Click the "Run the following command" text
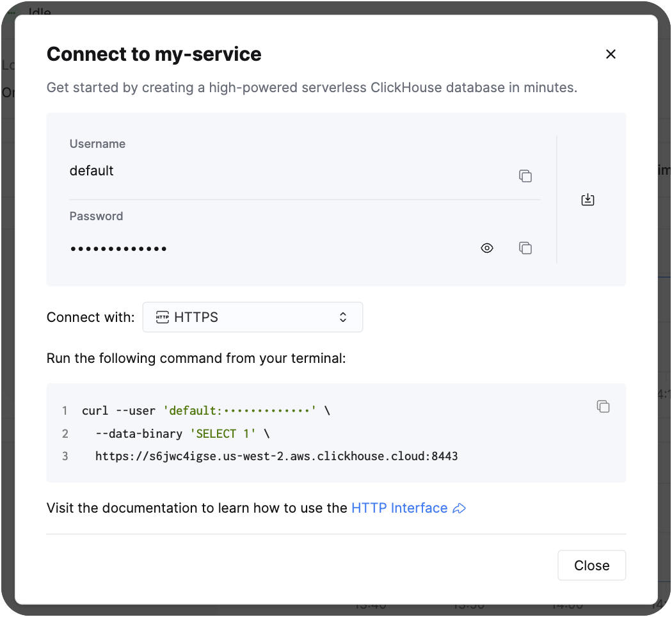672x617 pixels. pos(196,358)
